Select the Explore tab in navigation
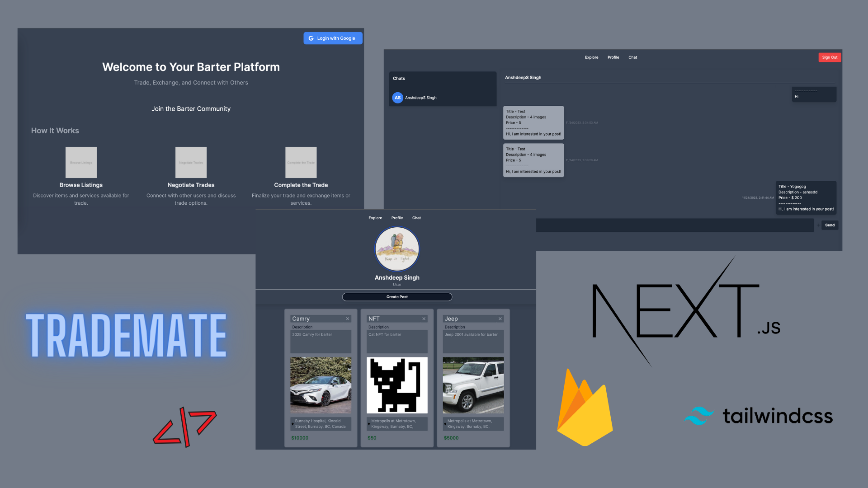 coord(374,217)
